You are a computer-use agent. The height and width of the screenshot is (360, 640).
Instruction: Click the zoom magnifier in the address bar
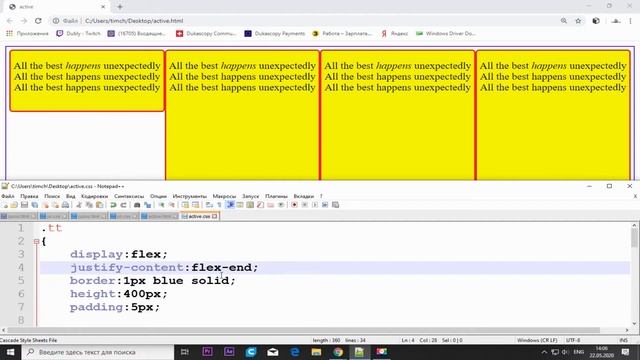coord(564,21)
